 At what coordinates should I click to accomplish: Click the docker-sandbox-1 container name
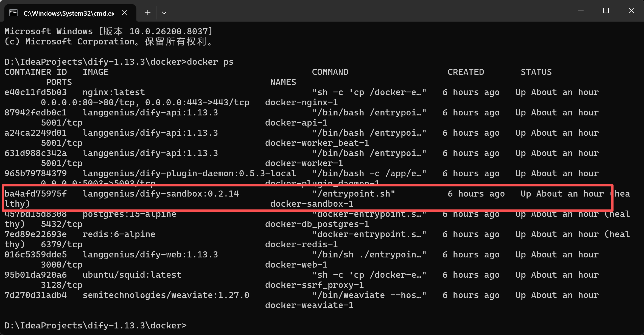click(312, 204)
